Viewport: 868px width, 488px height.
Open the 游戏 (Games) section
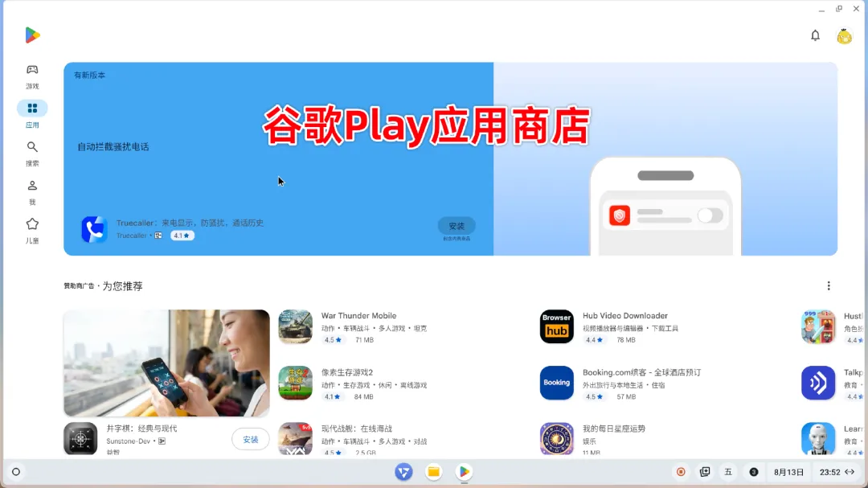pos(32,76)
